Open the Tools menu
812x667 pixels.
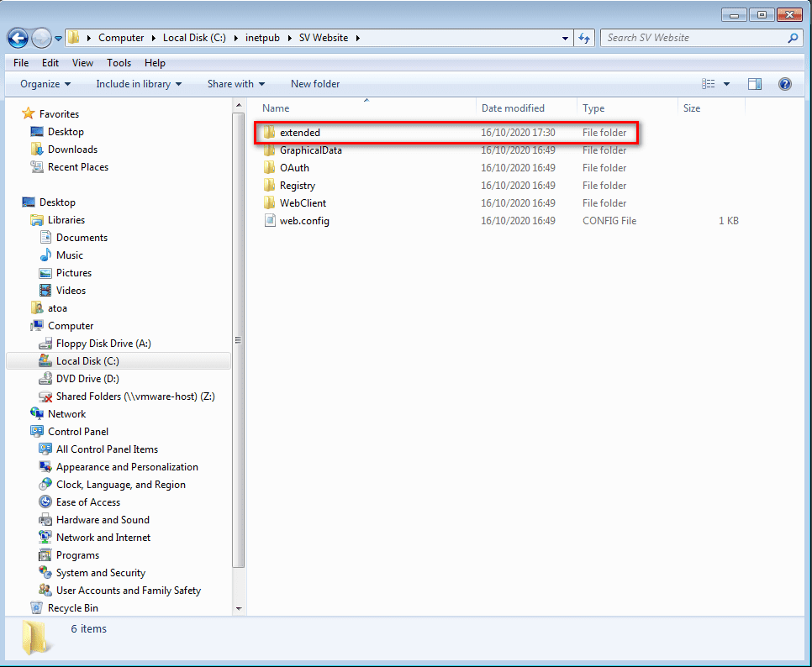[119, 63]
